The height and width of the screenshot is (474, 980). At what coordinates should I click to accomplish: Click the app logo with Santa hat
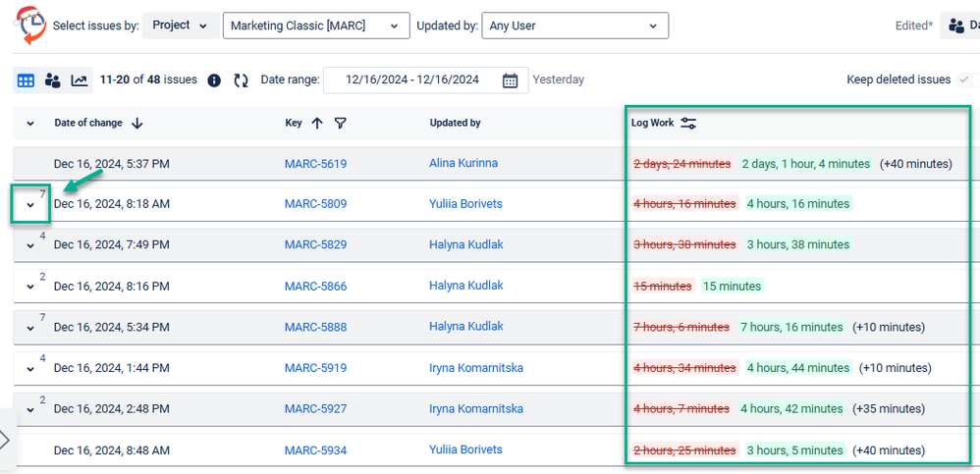tap(28, 26)
